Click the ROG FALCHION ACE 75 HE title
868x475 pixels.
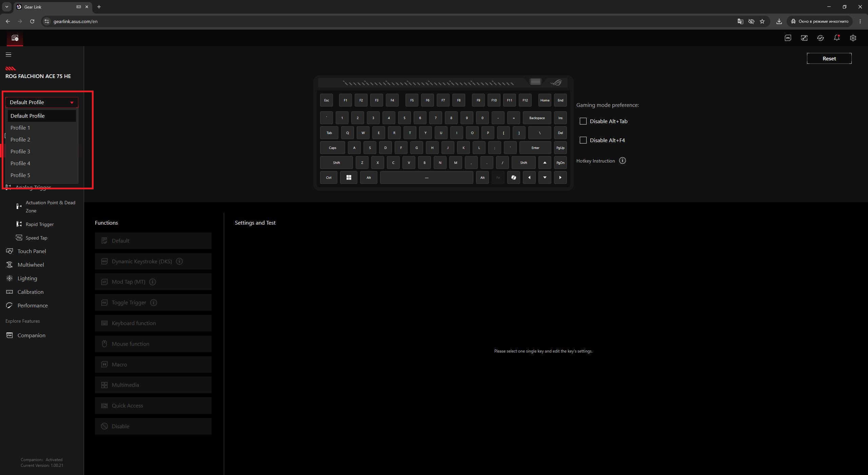coord(38,76)
